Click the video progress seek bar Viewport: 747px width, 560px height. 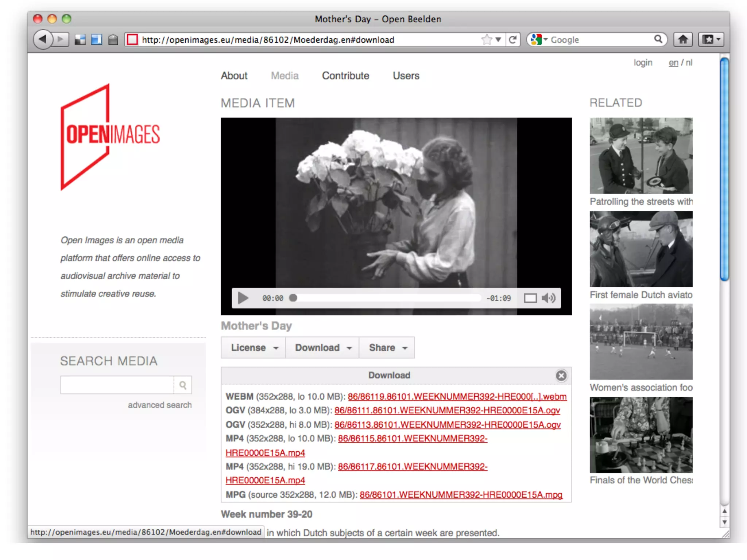[387, 298]
